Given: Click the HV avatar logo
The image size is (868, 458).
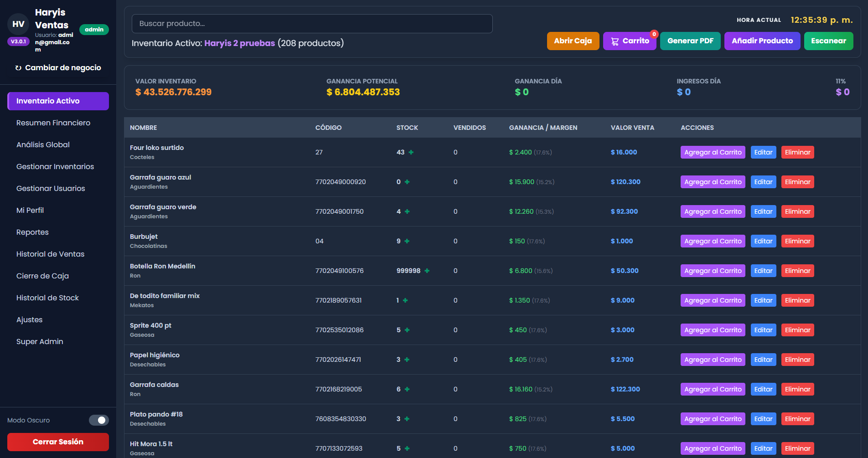Looking at the screenshot, I should (x=18, y=24).
